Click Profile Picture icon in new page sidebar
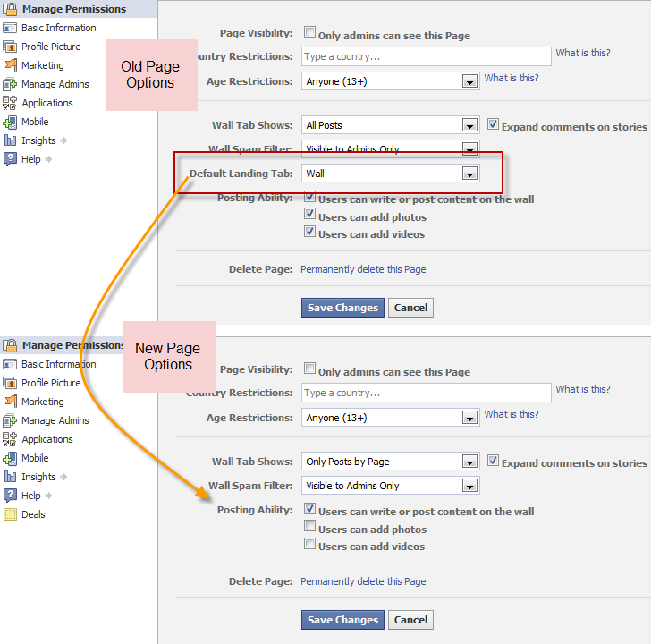This screenshot has height=644, width=651. click(x=10, y=383)
